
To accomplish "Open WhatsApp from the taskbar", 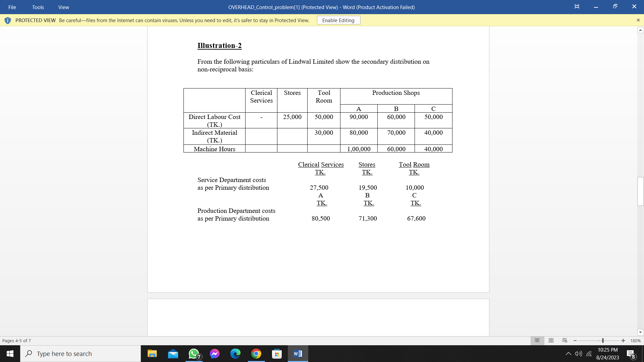I will 194,354.
